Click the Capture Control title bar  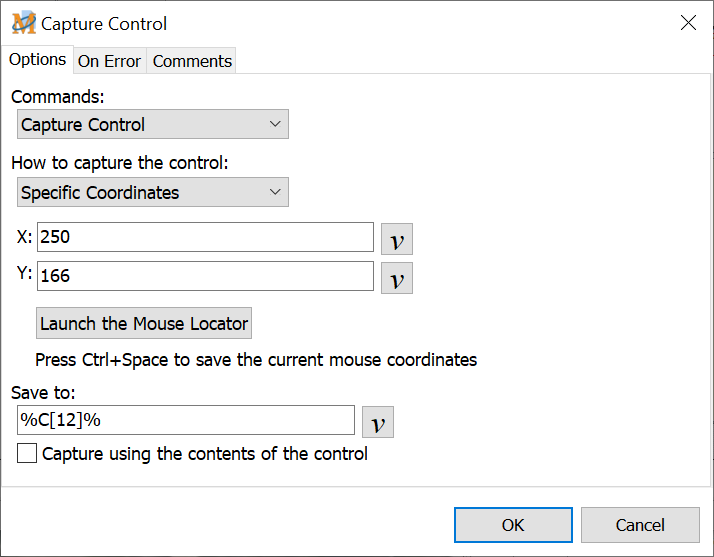pos(350,23)
